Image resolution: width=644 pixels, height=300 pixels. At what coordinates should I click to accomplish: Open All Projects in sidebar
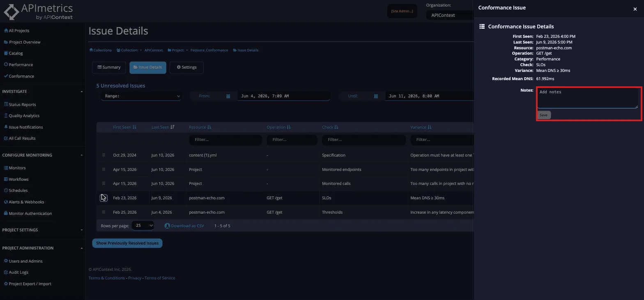[x=16, y=31]
